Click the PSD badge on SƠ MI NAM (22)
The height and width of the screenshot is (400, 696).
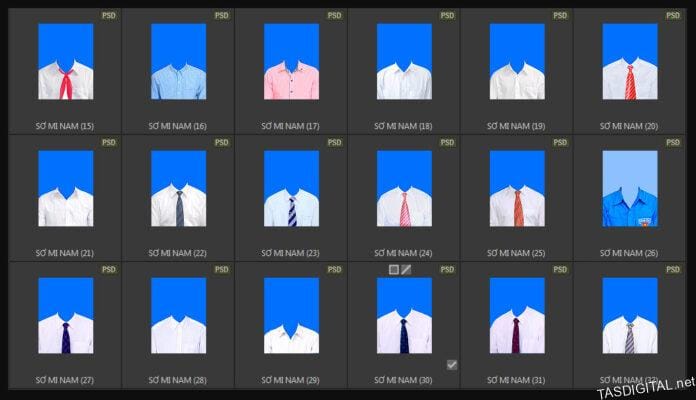tap(221, 143)
